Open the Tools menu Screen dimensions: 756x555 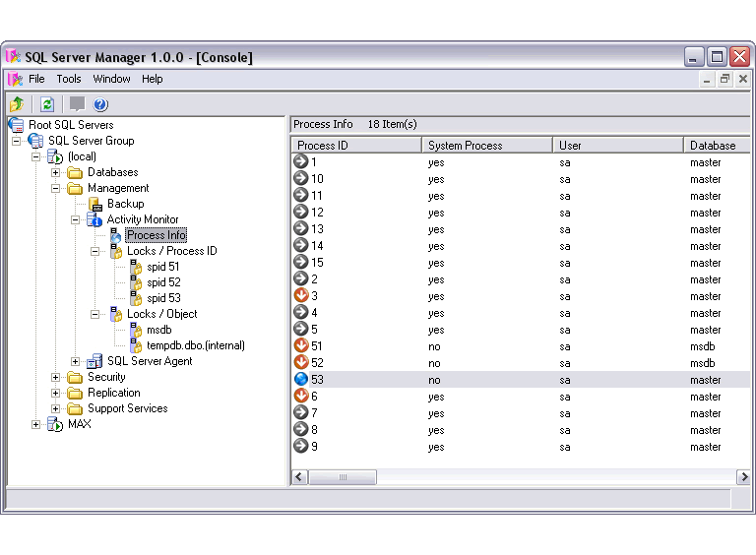69,79
